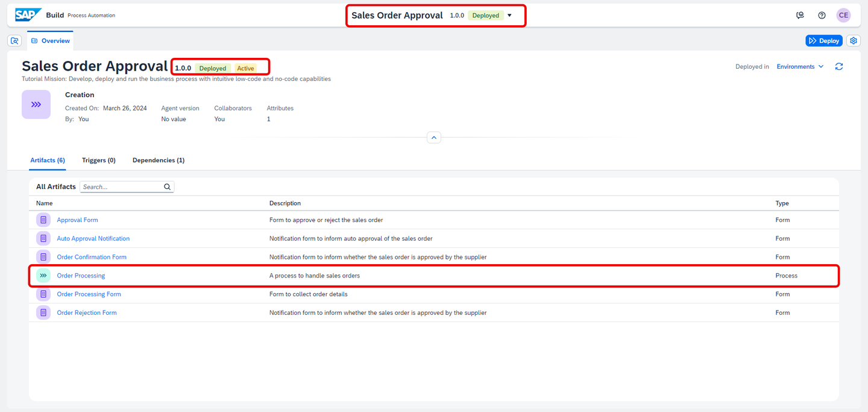
Task: Select the Artifacts (6) tab
Action: (x=48, y=160)
